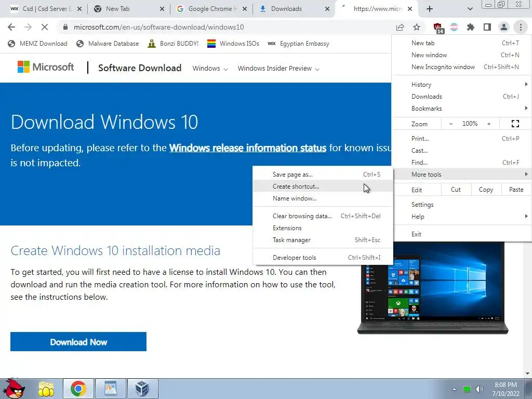Expand the Windows Insider Preview dropdown
Screen dimensions: 532x399
click(x=278, y=68)
